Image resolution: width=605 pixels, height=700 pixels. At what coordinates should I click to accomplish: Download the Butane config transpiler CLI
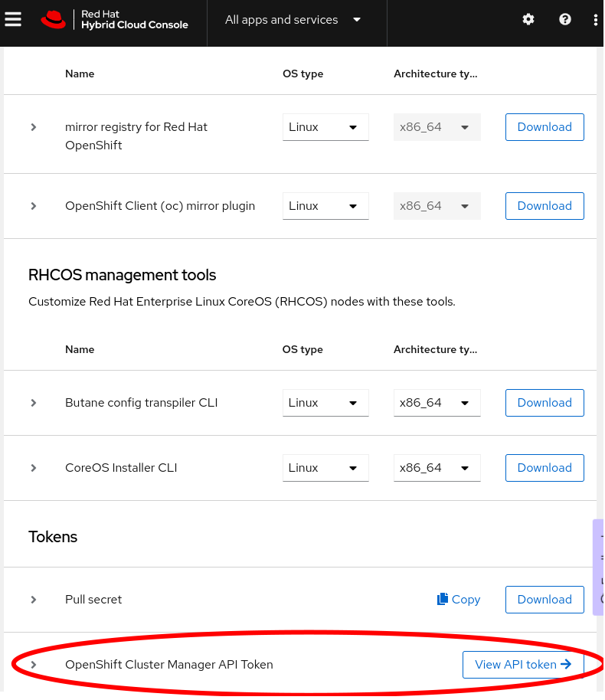[x=544, y=403]
